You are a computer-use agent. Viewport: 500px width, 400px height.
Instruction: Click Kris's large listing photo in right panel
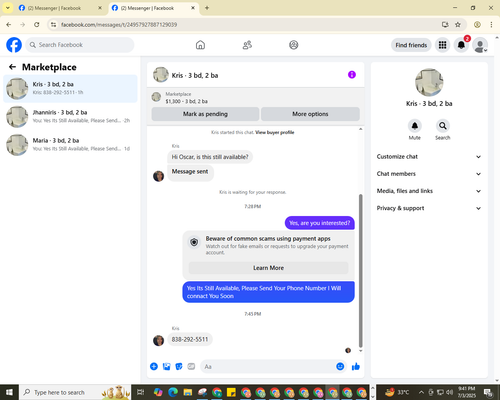pos(429,82)
